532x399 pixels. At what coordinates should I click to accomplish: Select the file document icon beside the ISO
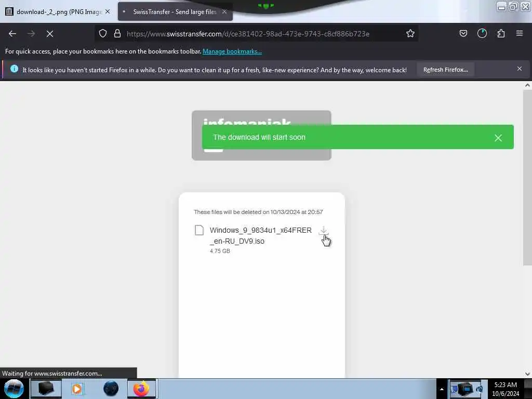tap(199, 230)
